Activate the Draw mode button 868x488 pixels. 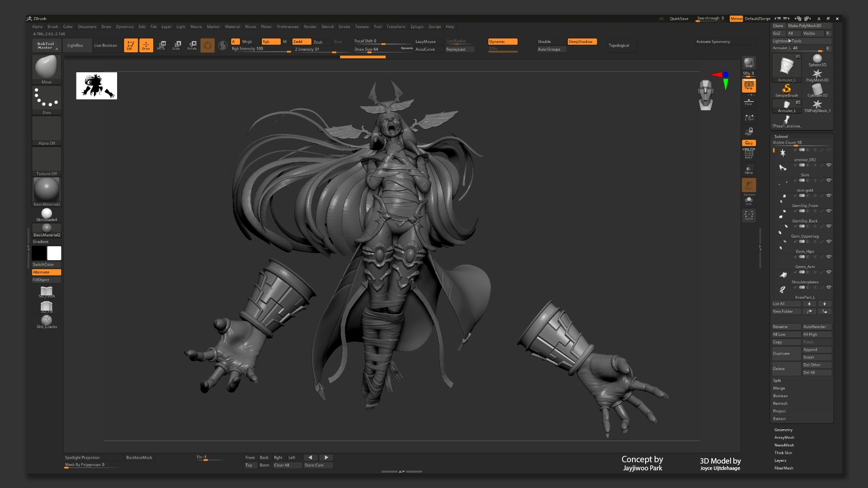coord(146,45)
